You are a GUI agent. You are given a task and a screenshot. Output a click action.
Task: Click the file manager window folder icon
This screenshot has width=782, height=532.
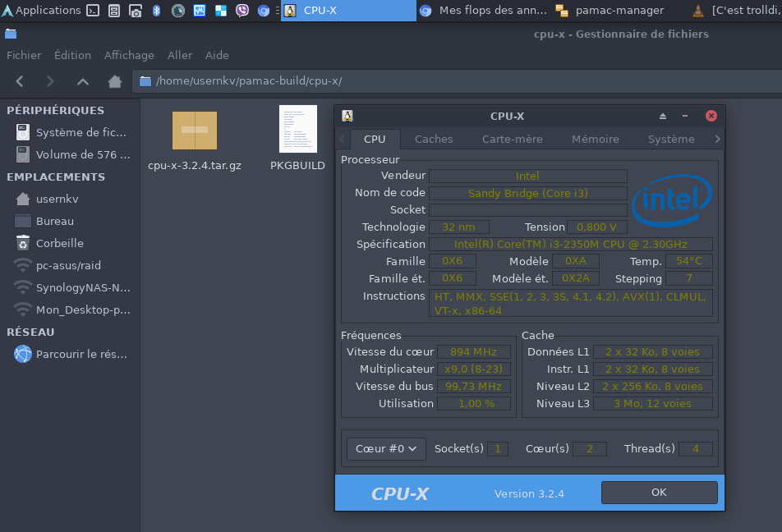tap(11, 34)
